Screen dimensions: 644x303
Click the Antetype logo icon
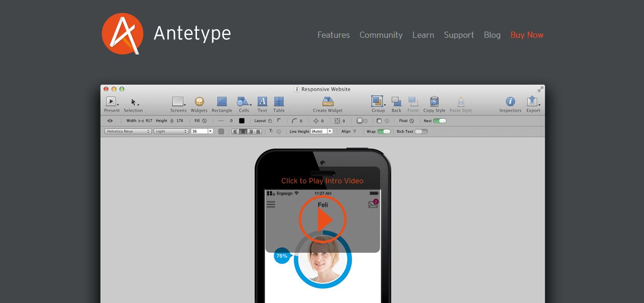coord(122,34)
